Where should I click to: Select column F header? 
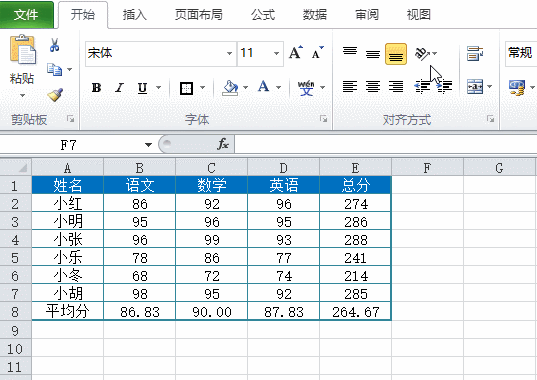click(x=427, y=167)
